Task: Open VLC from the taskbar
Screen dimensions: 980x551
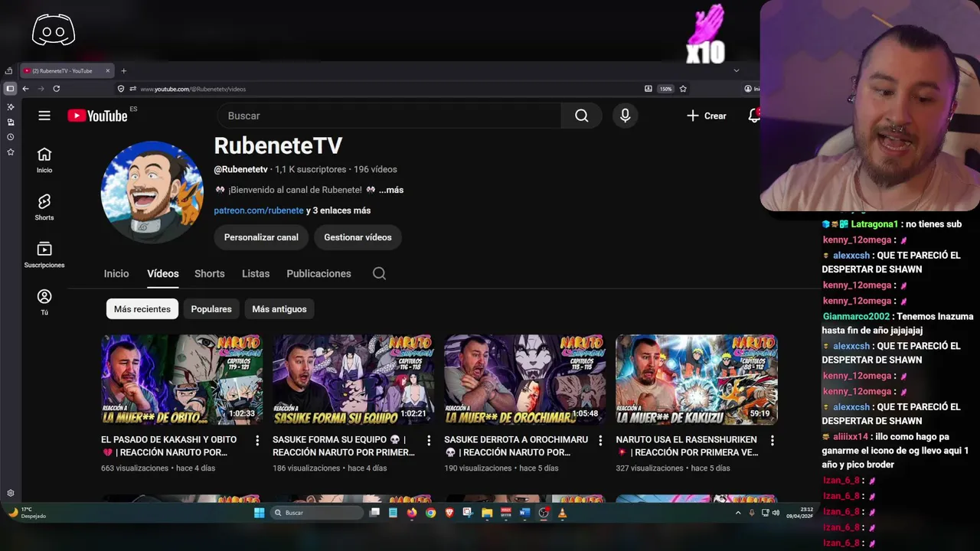Action: (562, 513)
